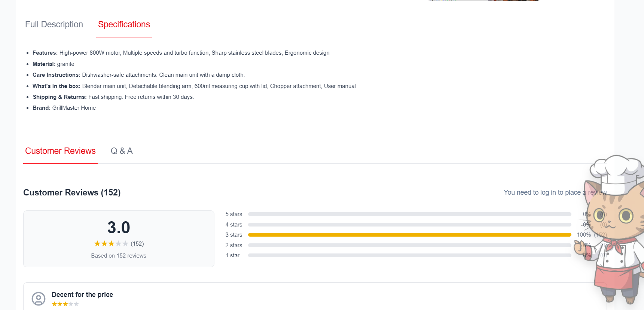
Task: Select the 4 stars rating bar
Action: coord(409,225)
